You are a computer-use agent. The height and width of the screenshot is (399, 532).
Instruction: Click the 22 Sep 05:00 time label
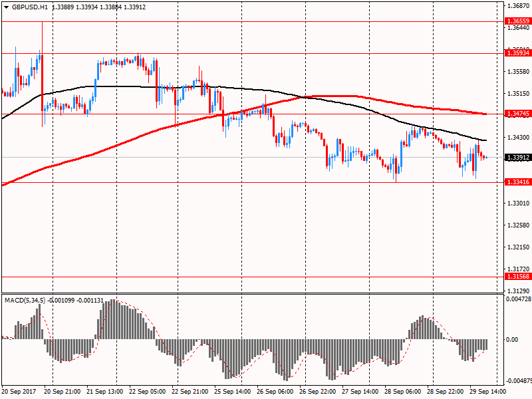click(x=147, y=392)
